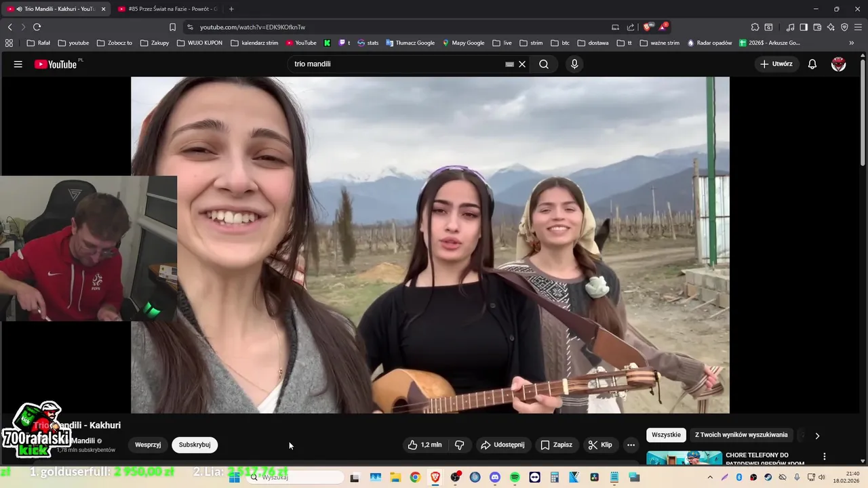
Task: Select Z Twoich wyników wyszukiwania chip
Action: click(x=741, y=435)
